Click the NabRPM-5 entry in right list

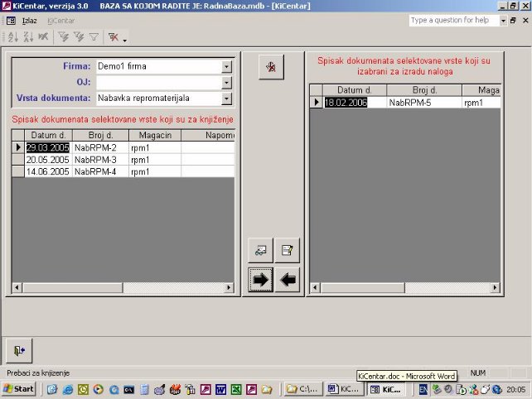pos(410,103)
